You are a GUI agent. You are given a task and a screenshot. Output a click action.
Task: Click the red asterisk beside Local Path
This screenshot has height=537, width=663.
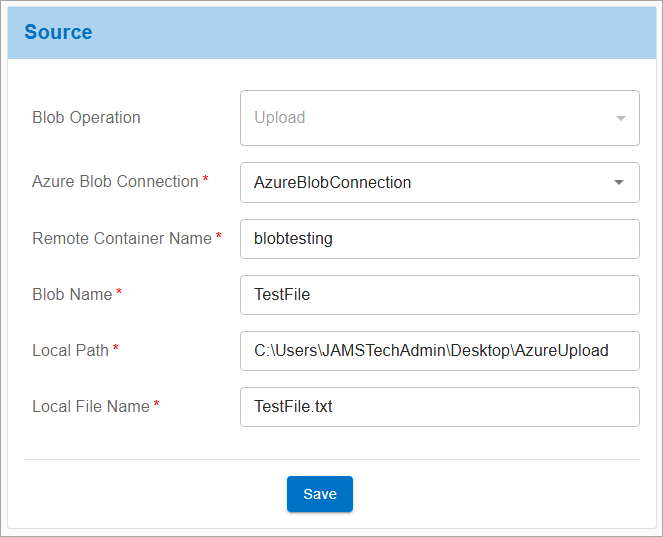click(116, 348)
